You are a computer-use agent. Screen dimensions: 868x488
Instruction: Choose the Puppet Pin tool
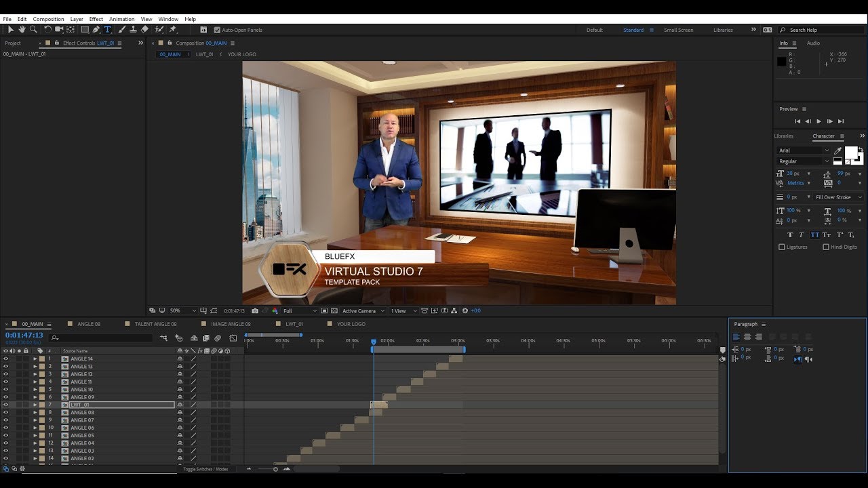[x=172, y=30]
